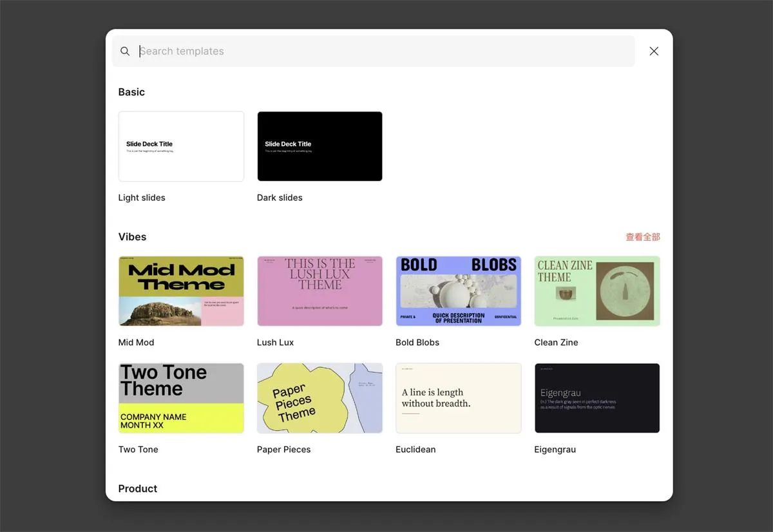Open the Eigengrau theme thumbnail
Viewport: 773px width, 532px height.
coord(597,398)
